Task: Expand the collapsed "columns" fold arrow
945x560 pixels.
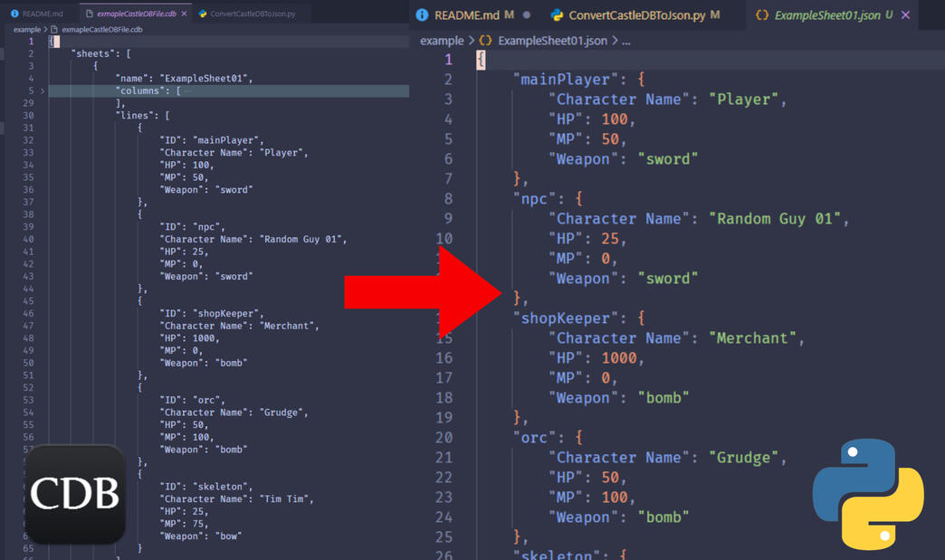Action: click(42, 91)
